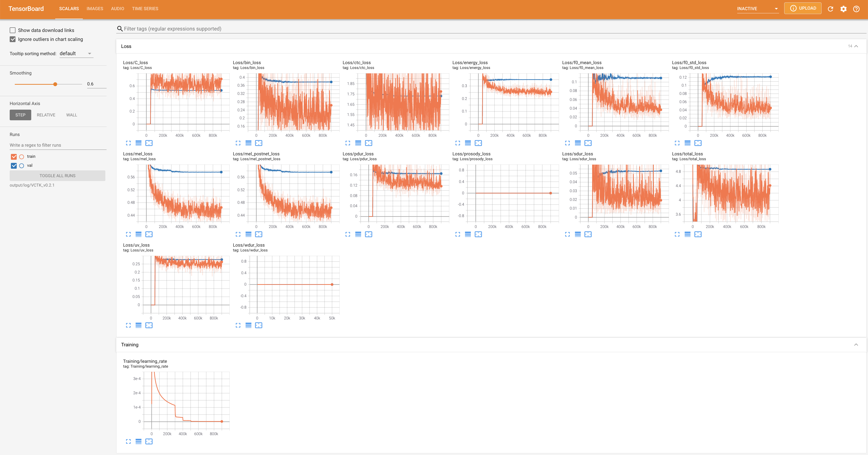Toggle y-axis log scale on Loss/bin_loss chart
The height and width of the screenshot is (455, 868).
coord(248,143)
